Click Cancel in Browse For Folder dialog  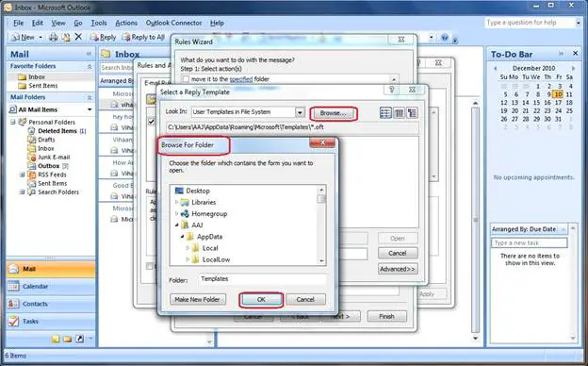click(x=305, y=299)
